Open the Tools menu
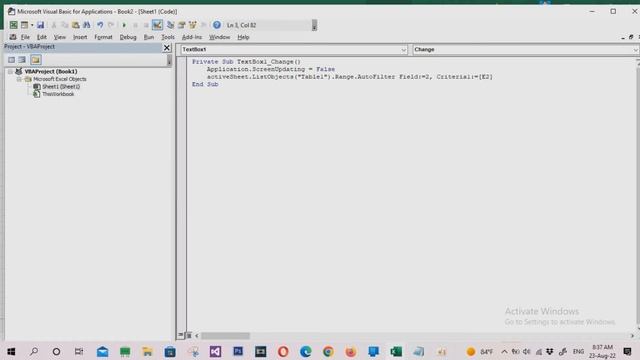The width and height of the screenshot is (640, 360). (x=168, y=37)
